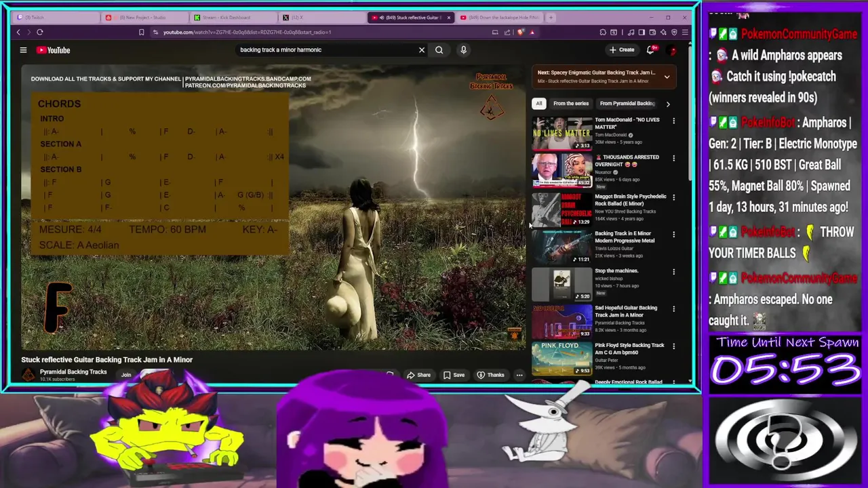
Task: Show more filter chips with right arrow
Action: coord(668,104)
